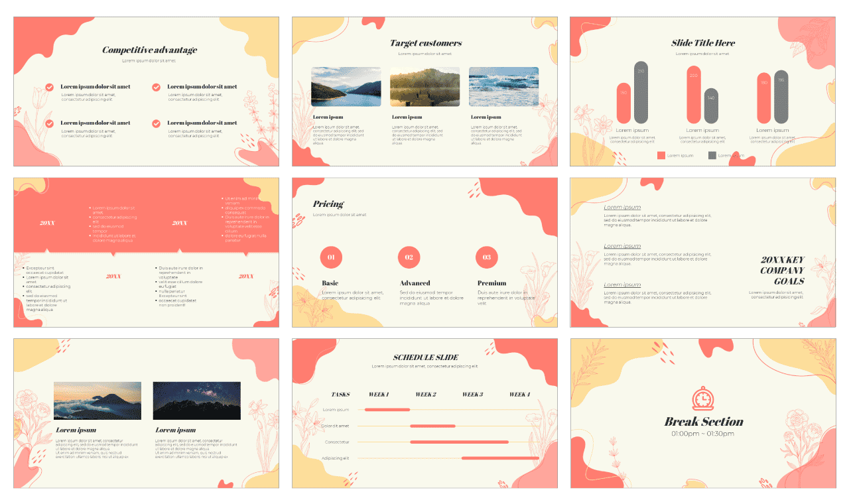Click the WEEK 4 column header
The height and width of the screenshot is (504, 849).
point(519,395)
